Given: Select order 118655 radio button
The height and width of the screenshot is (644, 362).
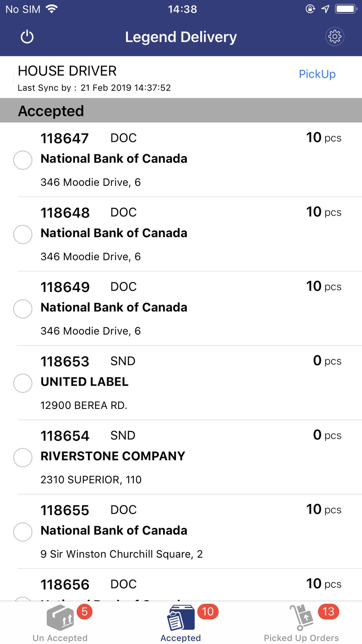Looking at the screenshot, I should pyautogui.click(x=23, y=532).
